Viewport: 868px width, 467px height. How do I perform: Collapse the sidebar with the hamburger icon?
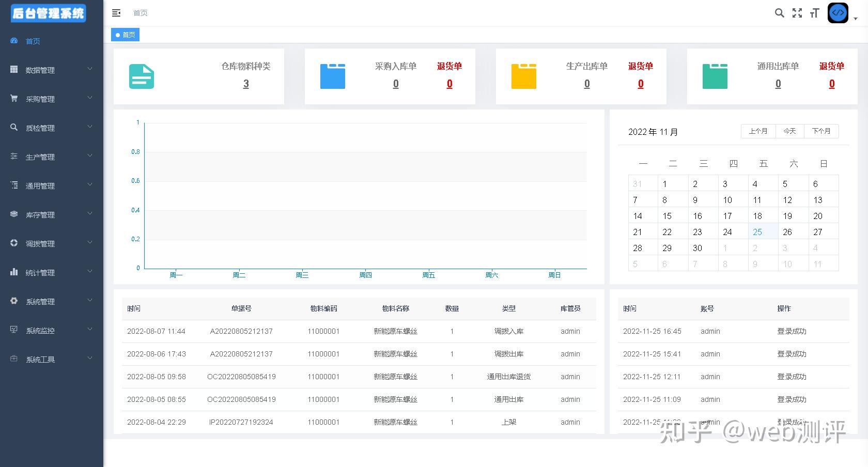116,13
